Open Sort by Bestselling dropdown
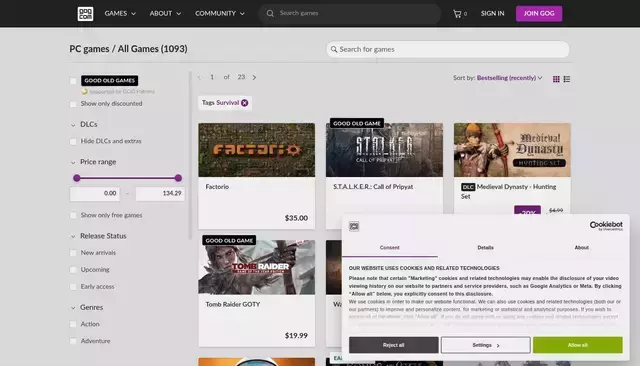The image size is (640, 366). pyautogui.click(x=509, y=78)
